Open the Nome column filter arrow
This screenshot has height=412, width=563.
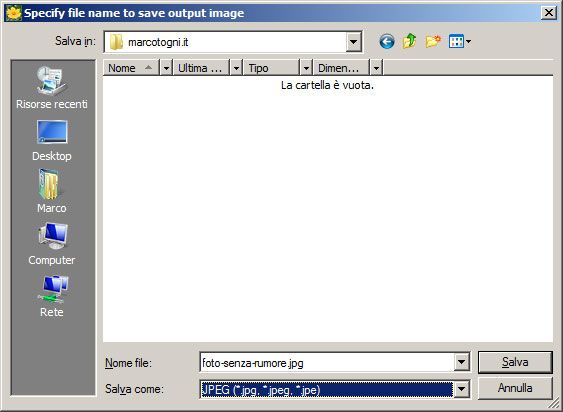tap(166, 68)
